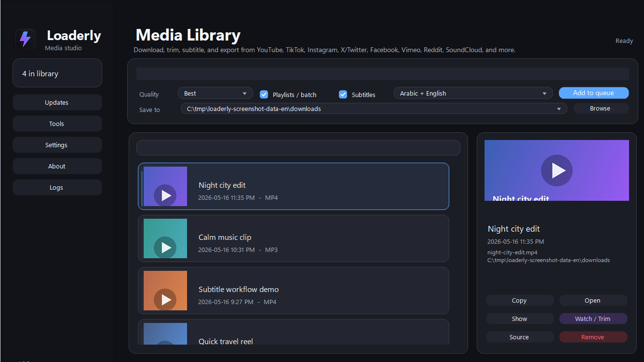Click the library search field

point(298,148)
